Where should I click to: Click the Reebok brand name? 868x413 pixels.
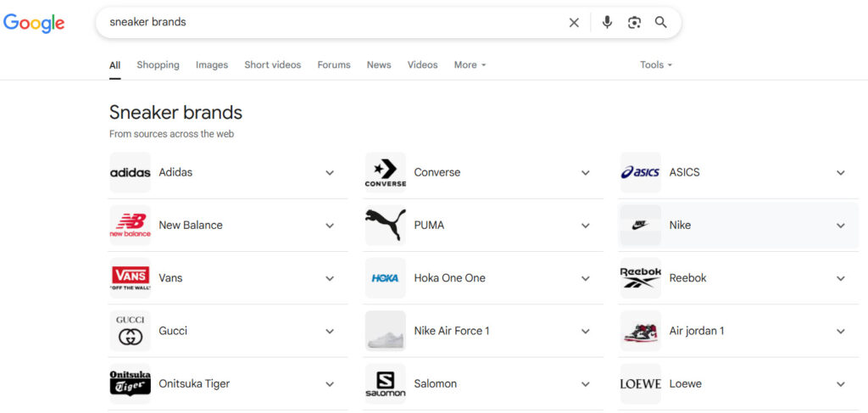pos(687,278)
